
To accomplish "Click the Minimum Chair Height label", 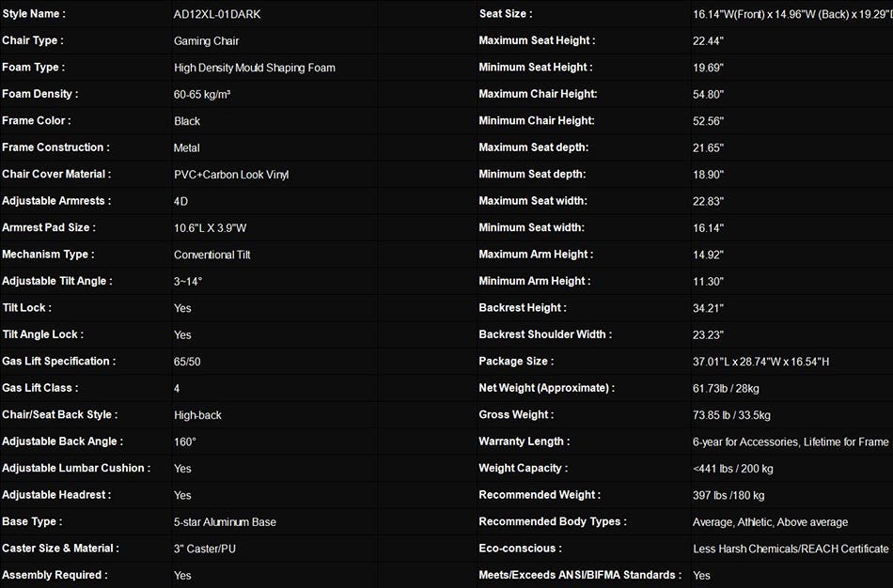I will pos(537,120).
